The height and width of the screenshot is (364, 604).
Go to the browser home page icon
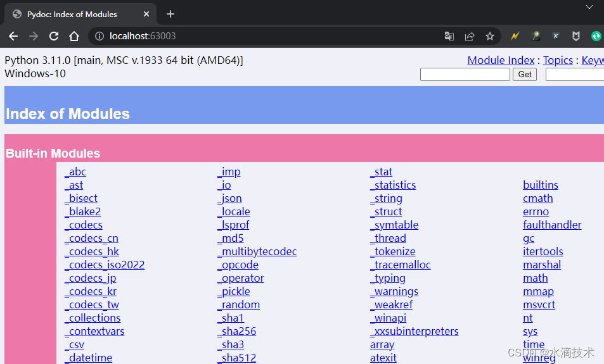(x=74, y=36)
